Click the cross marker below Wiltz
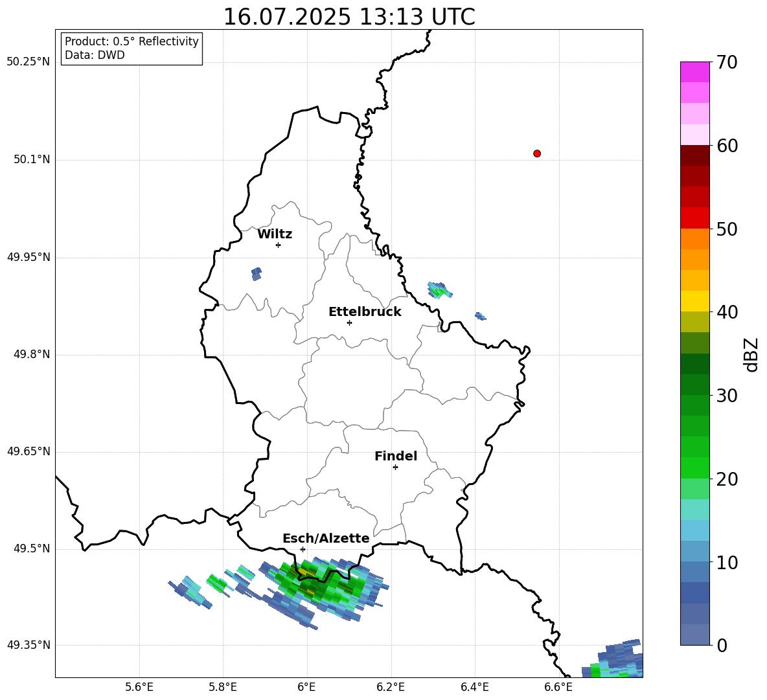Screen dimensions: 767x700 (x=279, y=245)
